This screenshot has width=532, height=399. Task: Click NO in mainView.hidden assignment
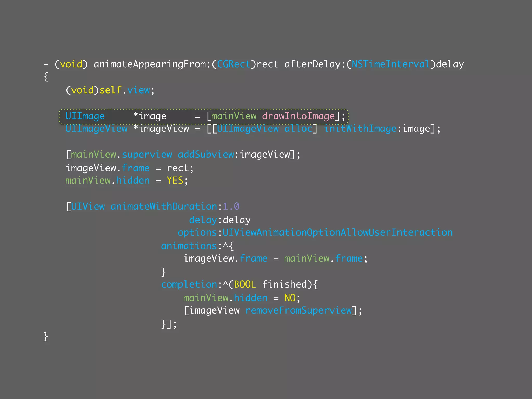tap(290, 298)
